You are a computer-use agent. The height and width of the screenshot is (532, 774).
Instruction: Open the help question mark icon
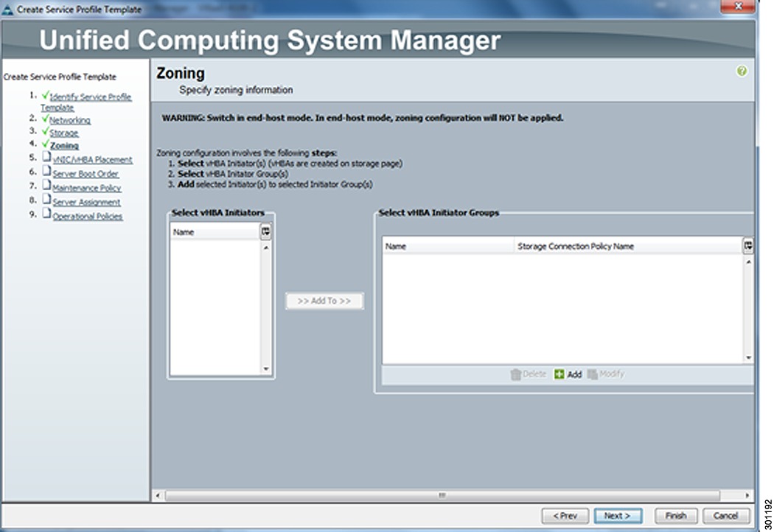(742, 71)
